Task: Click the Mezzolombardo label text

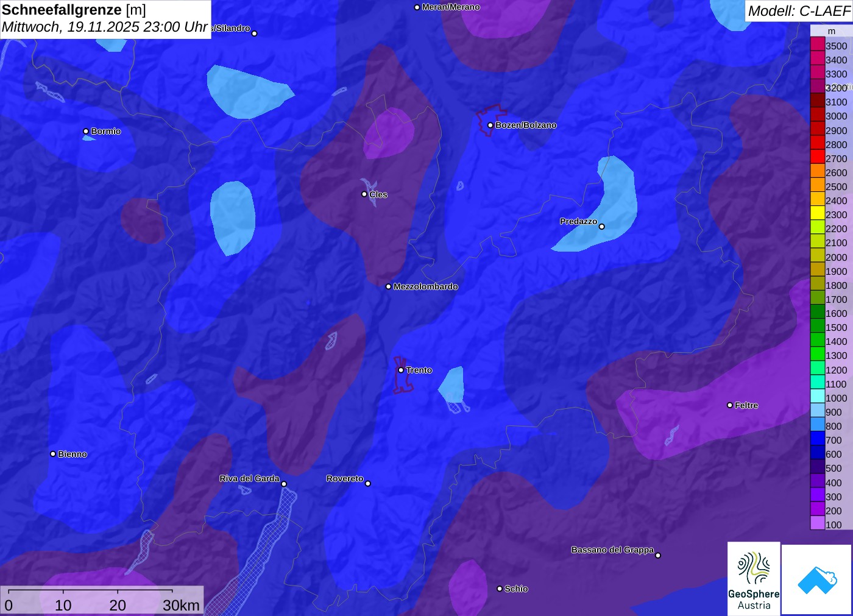Action: 425,286
